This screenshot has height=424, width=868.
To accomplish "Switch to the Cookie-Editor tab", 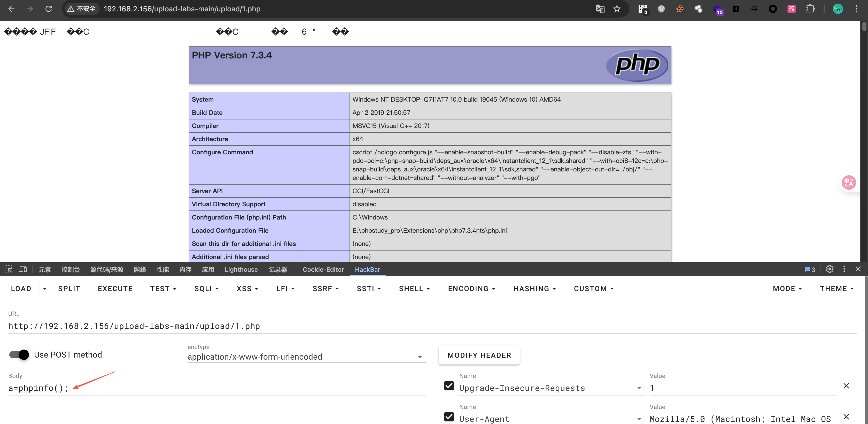I will pyautogui.click(x=323, y=269).
